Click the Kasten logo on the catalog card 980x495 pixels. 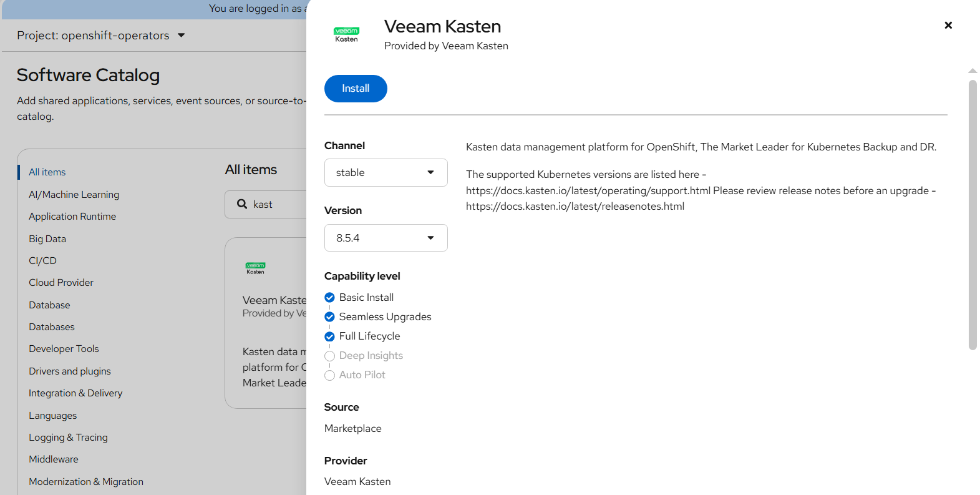pos(255,268)
